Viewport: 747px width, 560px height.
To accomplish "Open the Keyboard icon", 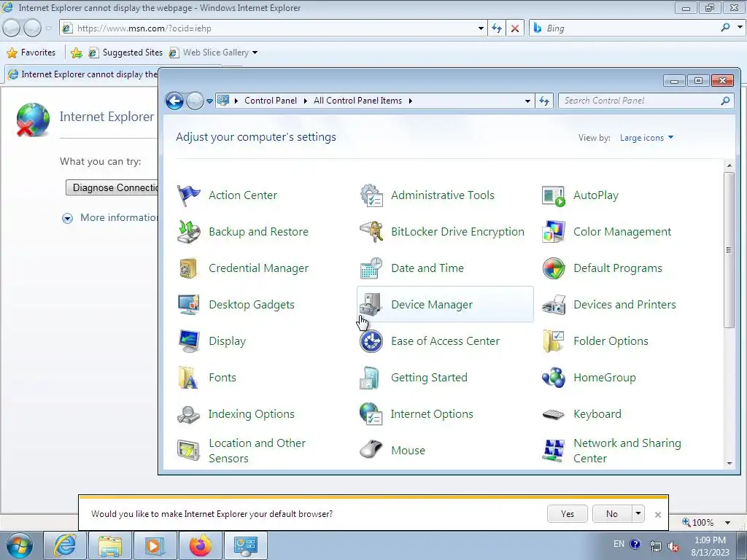I will (554, 414).
